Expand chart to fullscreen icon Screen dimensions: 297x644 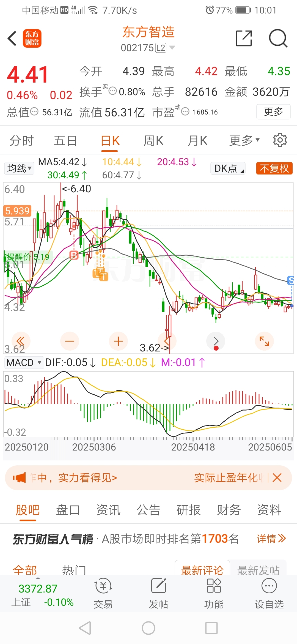coord(265,341)
